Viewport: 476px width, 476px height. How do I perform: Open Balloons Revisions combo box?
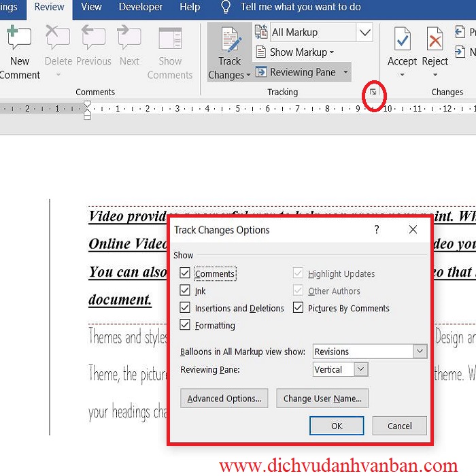(x=370, y=352)
